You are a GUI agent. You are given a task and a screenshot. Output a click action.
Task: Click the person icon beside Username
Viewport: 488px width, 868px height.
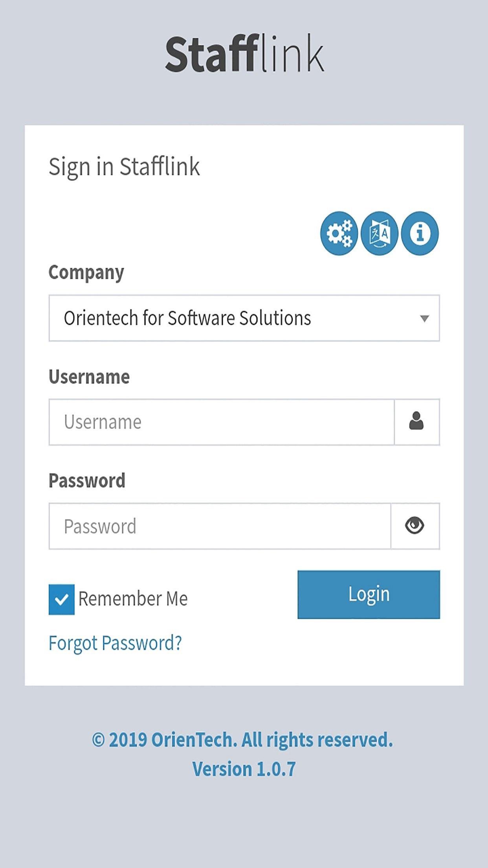416,422
